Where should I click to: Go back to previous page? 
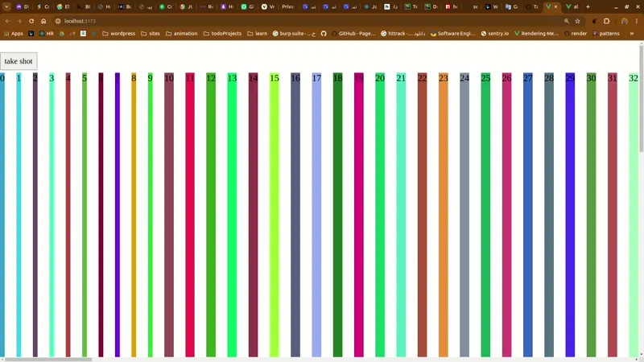(7, 21)
